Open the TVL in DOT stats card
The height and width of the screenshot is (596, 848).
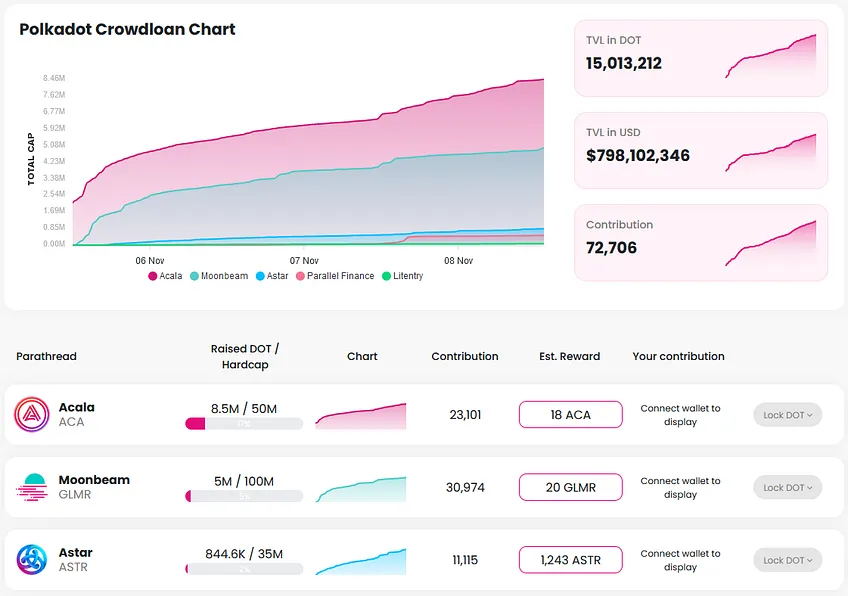(701, 58)
